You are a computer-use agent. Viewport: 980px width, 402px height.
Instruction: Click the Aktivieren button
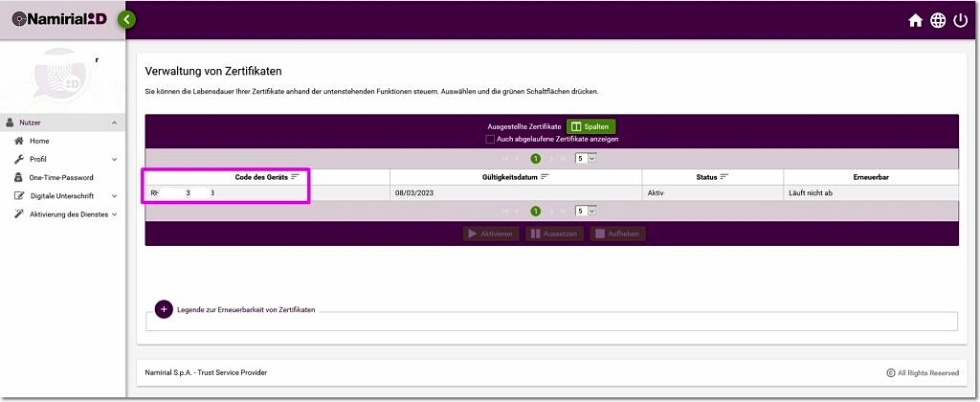tap(492, 234)
